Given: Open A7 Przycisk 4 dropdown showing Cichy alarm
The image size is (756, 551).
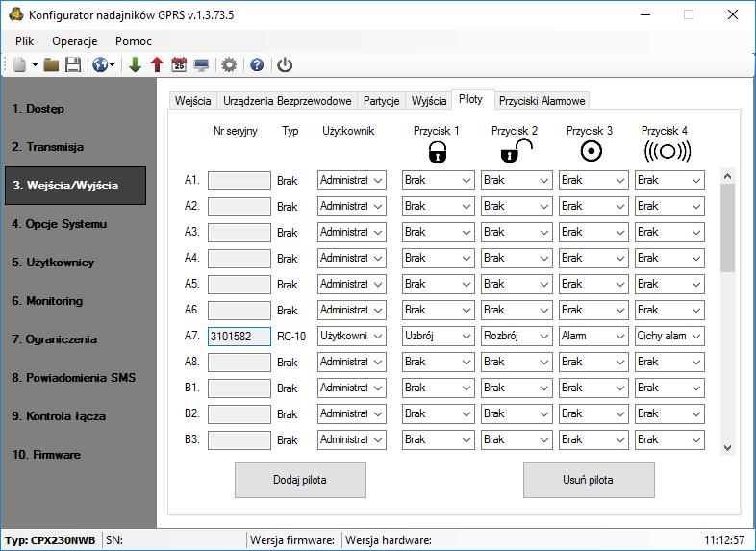Looking at the screenshot, I should pyautogui.click(x=669, y=336).
